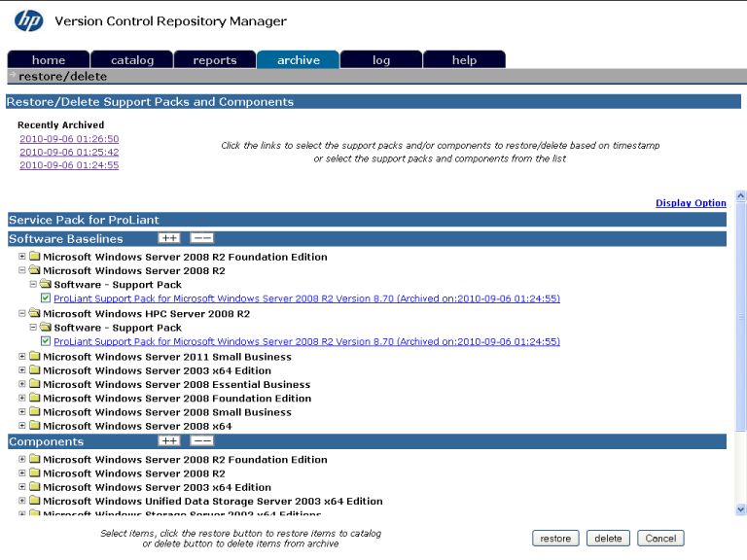This screenshot has height=560, width=747.
Task: Expand Software Baselines Windows Server 2003 x64 Edition node
Action: click(22, 370)
